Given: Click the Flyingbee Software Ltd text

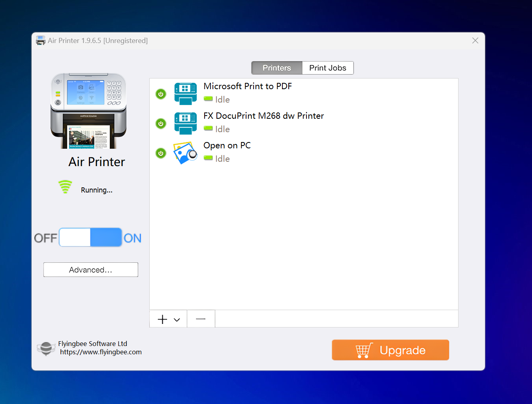Looking at the screenshot, I should pyautogui.click(x=92, y=344).
